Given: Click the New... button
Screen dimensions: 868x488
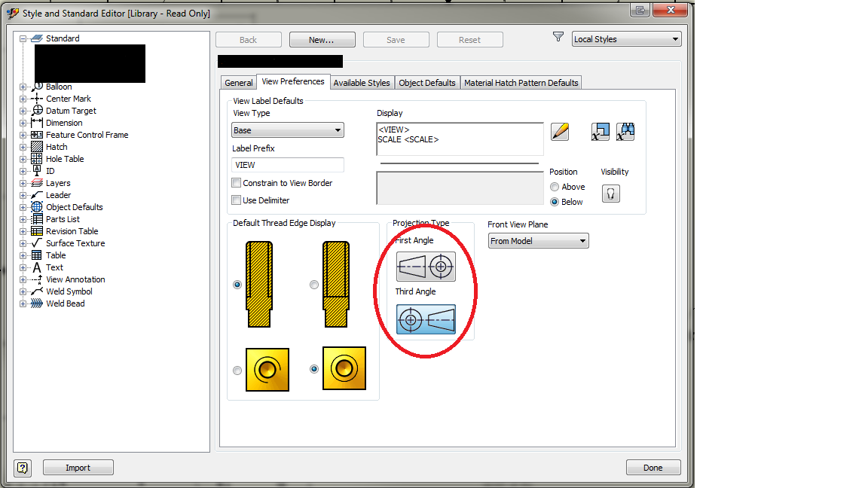Looking at the screenshot, I should pyautogui.click(x=322, y=39).
